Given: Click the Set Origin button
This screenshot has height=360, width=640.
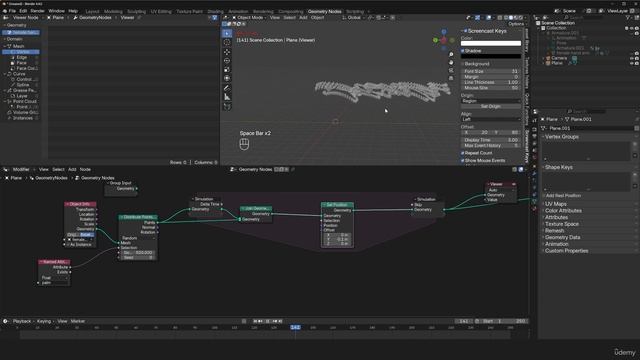Looking at the screenshot, I should (491, 107).
